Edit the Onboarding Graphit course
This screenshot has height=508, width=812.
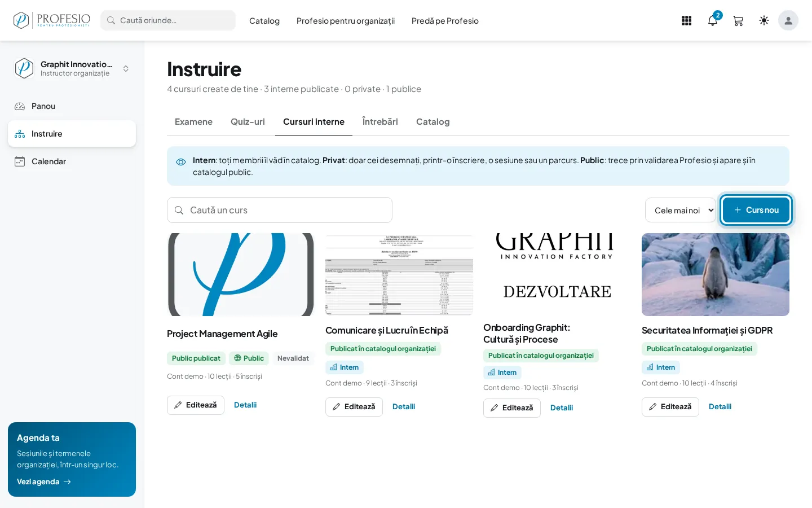512,408
